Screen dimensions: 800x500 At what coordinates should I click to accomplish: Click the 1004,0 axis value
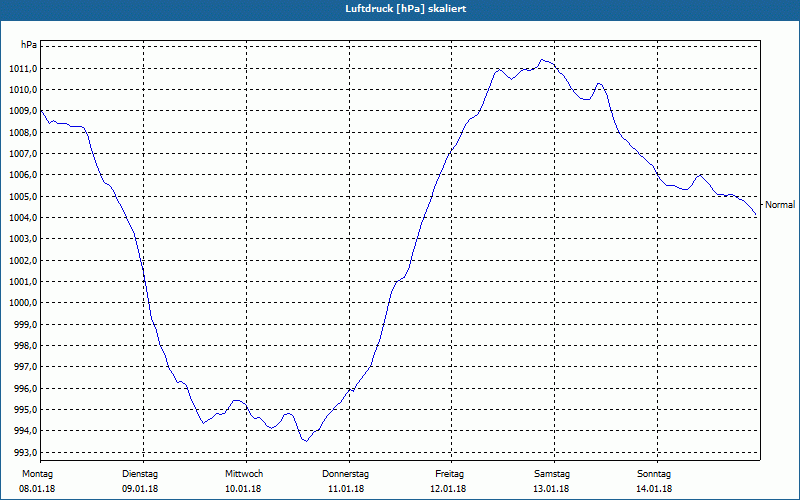(23, 218)
